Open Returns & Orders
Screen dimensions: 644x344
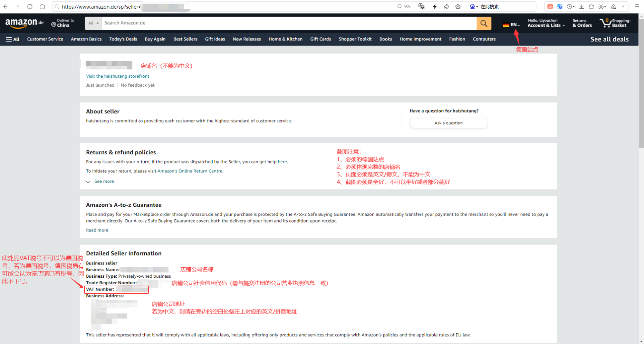(x=582, y=23)
